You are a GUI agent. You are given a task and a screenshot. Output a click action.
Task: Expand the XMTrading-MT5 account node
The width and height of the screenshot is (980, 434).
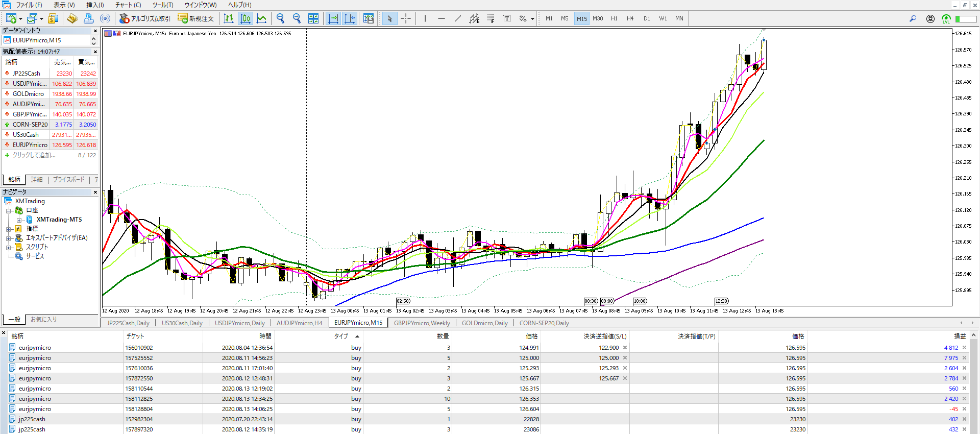[x=19, y=220]
